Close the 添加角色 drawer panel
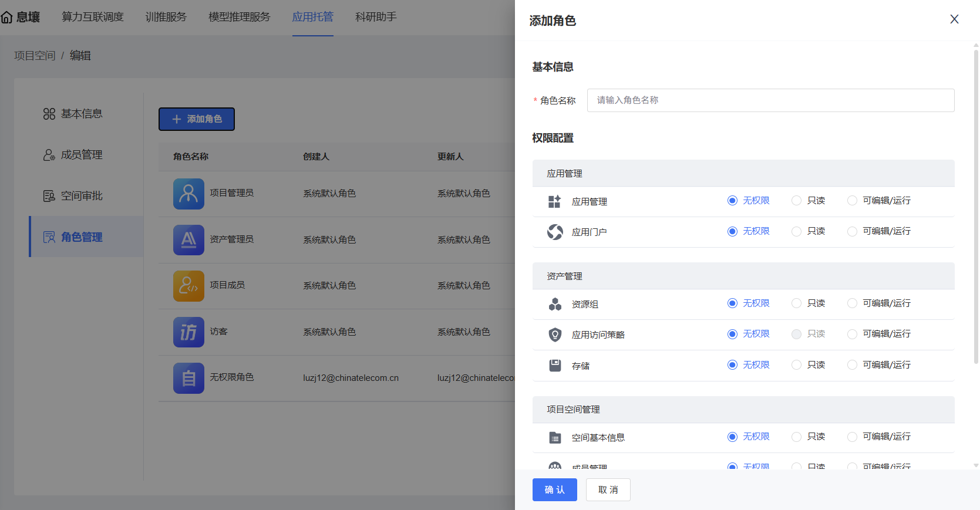 click(954, 19)
